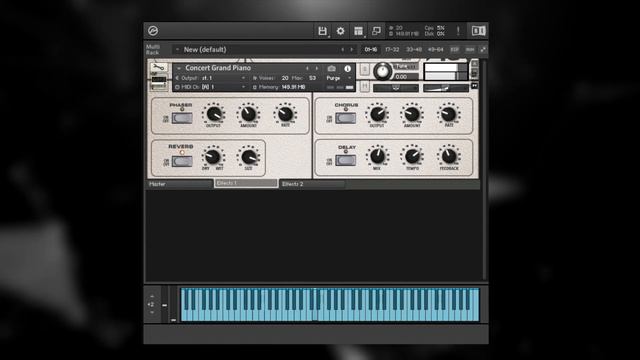Viewport: 640px width, 360px height.
Task: Open the Output st.1 dropdown
Action: (243, 78)
